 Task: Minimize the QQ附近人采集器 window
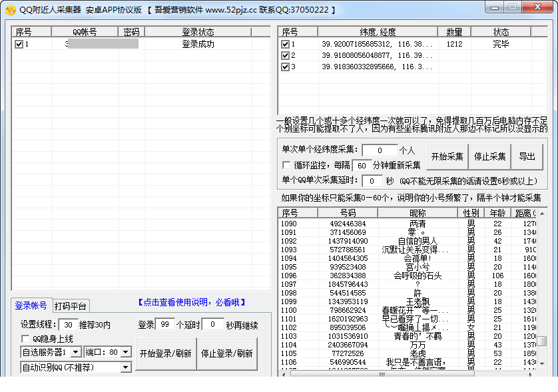pos(494,7)
